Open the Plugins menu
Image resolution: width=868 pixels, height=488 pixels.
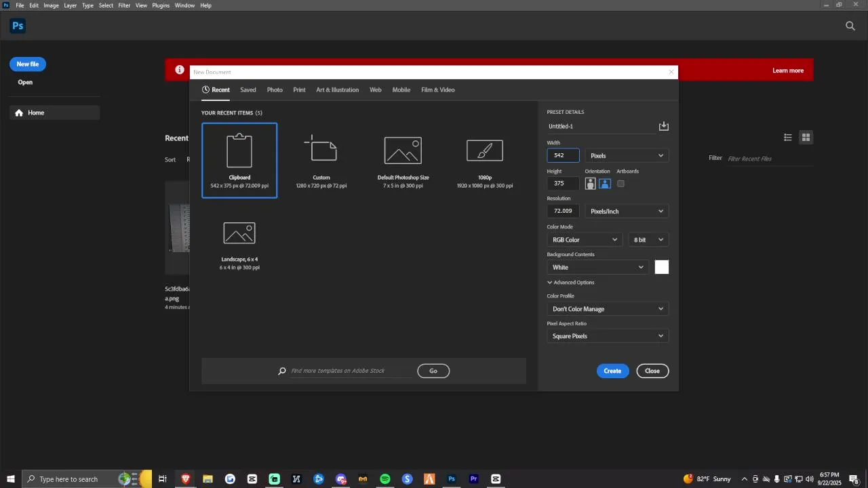coord(161,5)
